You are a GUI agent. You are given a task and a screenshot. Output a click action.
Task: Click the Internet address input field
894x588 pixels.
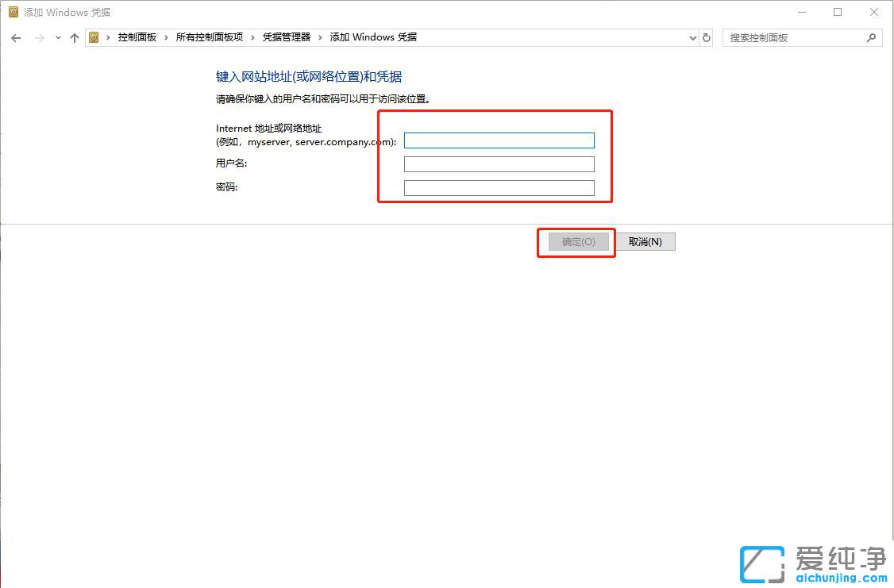[x=499, y=140]
